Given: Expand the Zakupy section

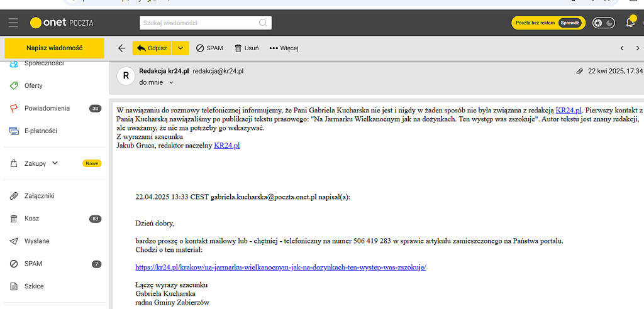Looking at the screenshot, I should [55, 163].
